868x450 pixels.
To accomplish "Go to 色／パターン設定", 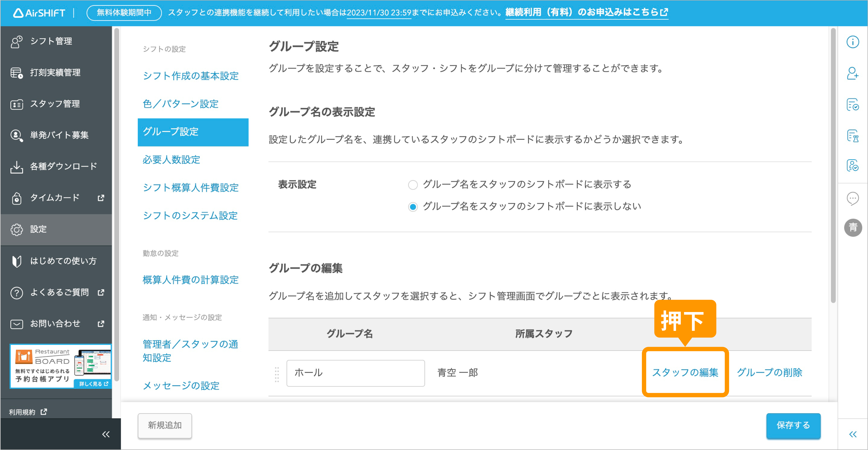I will (x=181, y=104).
